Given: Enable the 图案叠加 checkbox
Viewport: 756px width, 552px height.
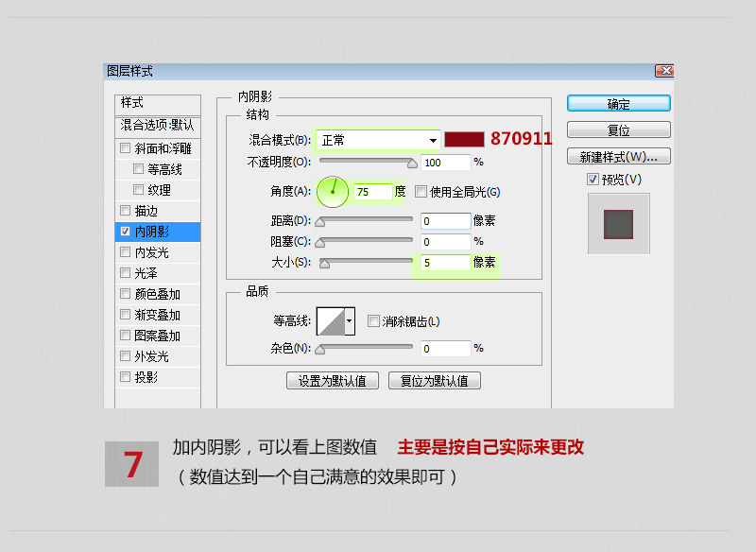Looking at the screenshot, I should point(126,335).
